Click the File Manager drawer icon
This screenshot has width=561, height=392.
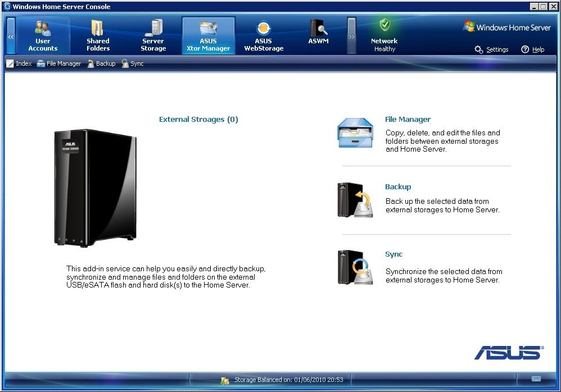click(x=355, y=133)
